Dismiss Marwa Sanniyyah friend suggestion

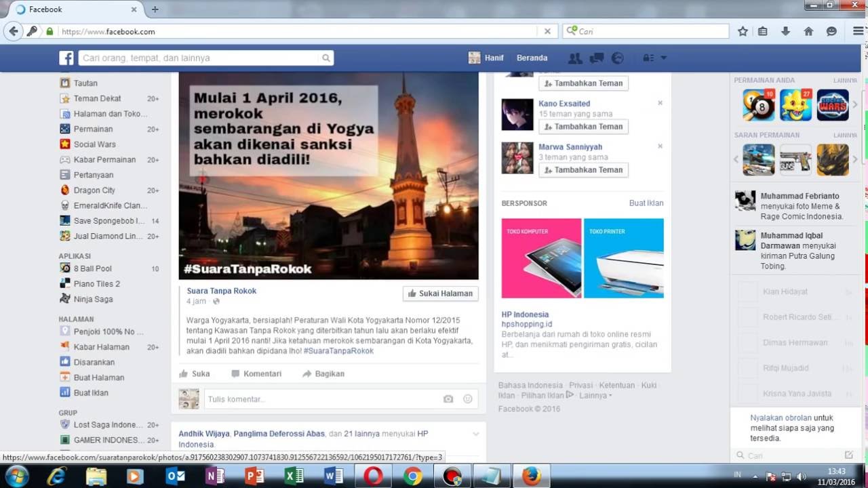[x=660, y=146]
